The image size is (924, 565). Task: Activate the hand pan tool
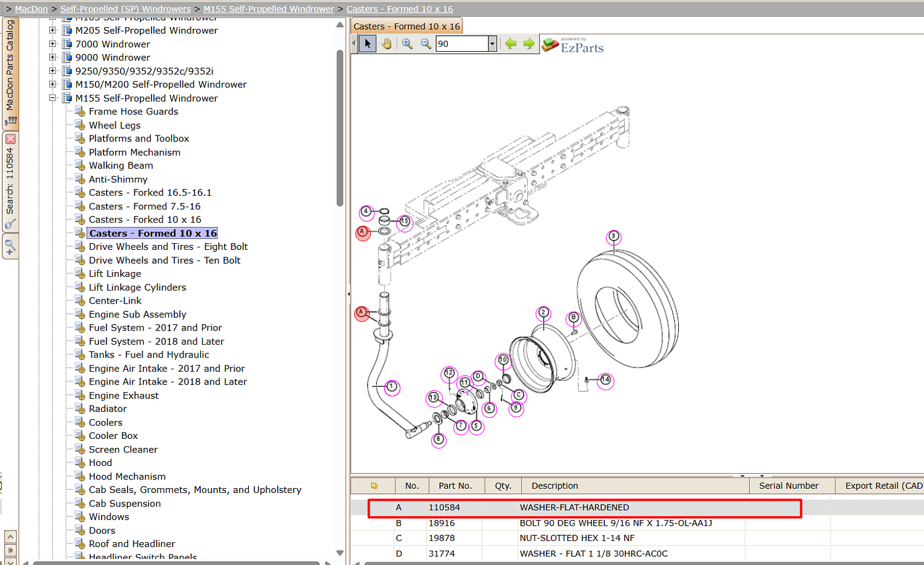[x=386, y=44]
